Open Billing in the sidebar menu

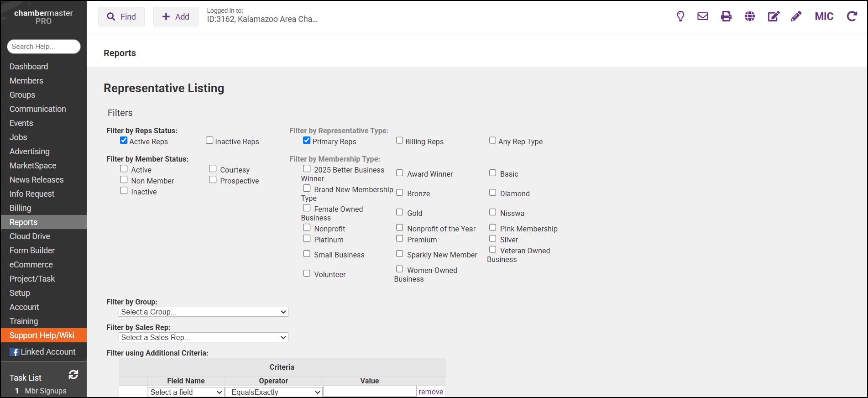coord(21,208)
